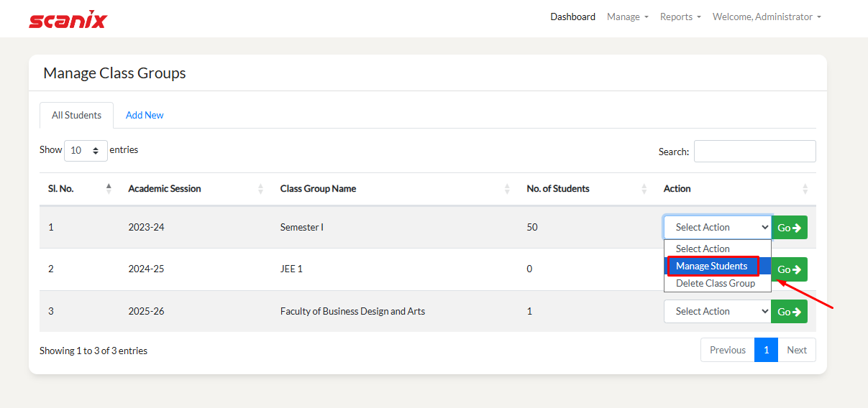868x408 pixels.
Task: Switch to the Add New tab
Action: (x=145, y=115)
